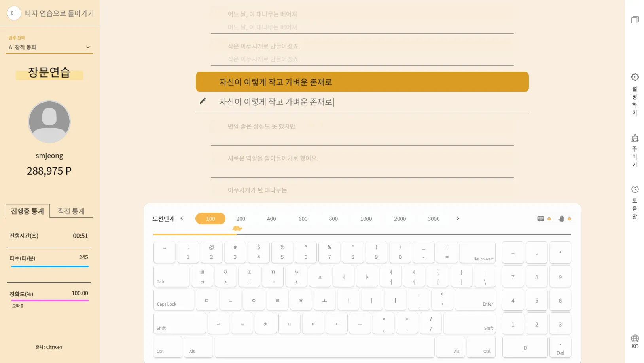
Task: Select the 200 challenge level
Action: tap(241, 219)
